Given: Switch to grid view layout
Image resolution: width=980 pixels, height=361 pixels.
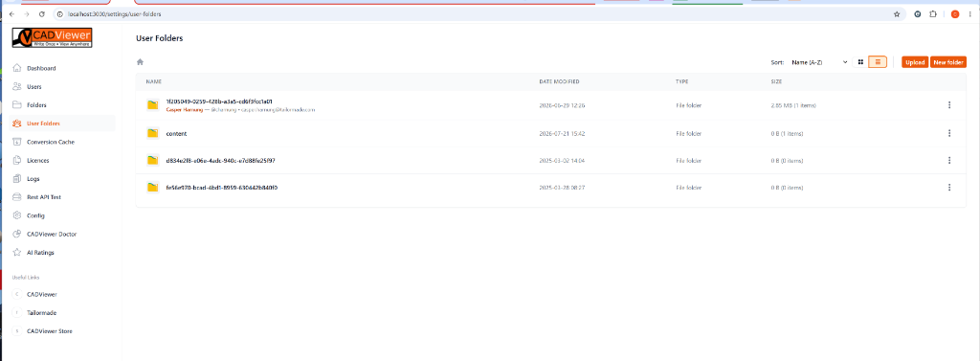Looking at the screenshot, I should point(860,62).
